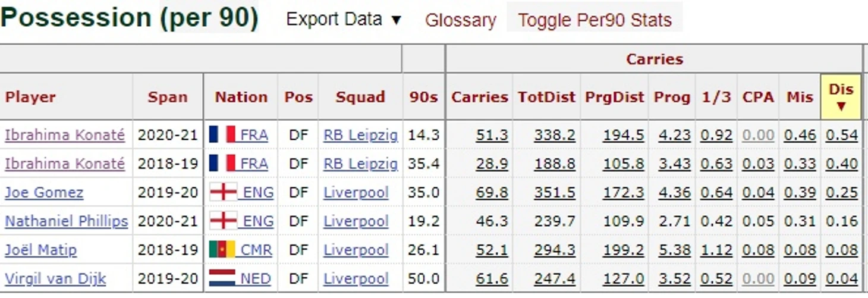Click Joe Gomez's Carries value 69.8
868x298 pixels.
click(492, 193)
